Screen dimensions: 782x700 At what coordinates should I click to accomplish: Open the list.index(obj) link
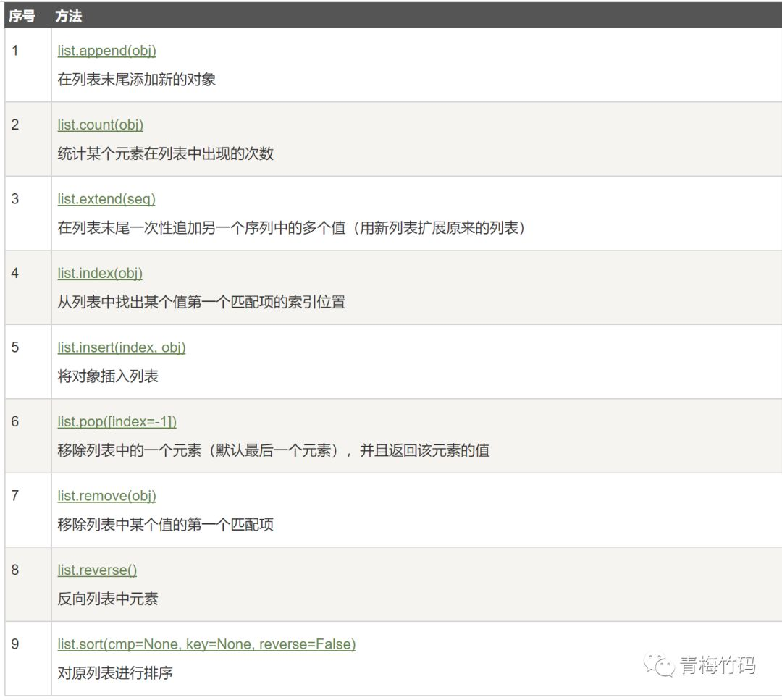pyautogui.click(x=99, y=274)
